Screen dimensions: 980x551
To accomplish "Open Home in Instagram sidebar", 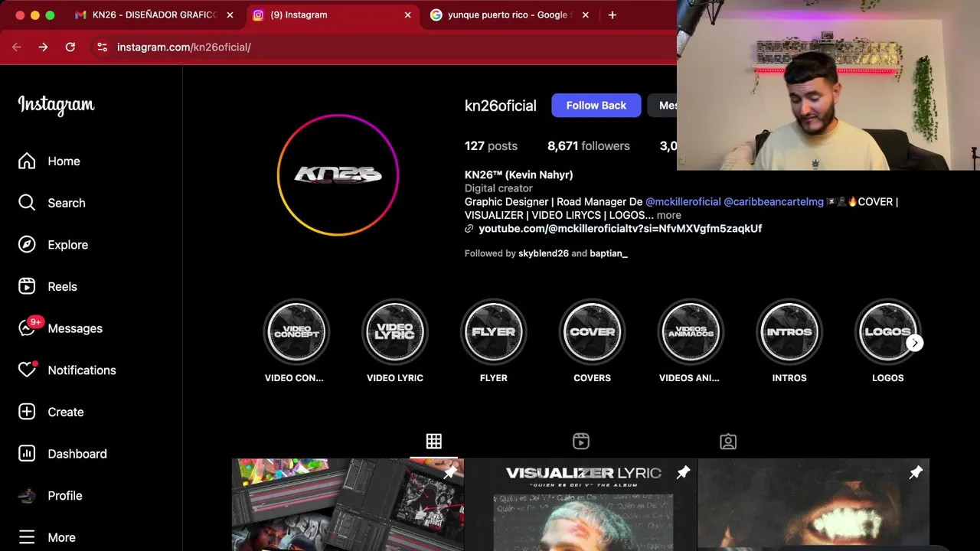I will coord(49,161).
